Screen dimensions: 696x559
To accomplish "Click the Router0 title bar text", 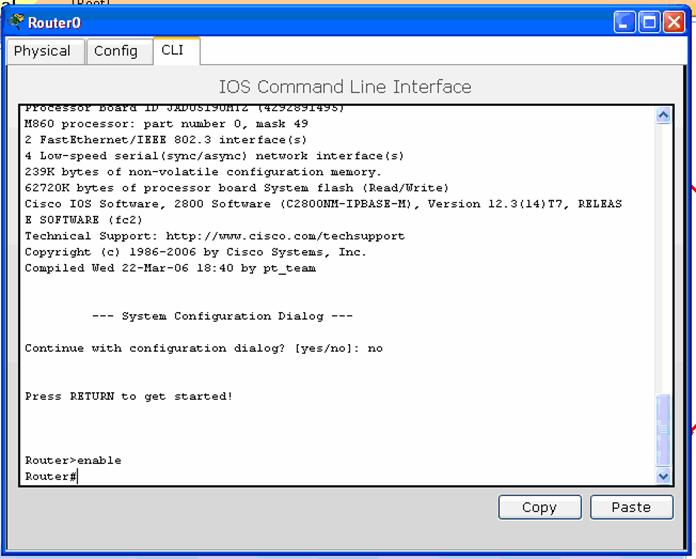I will click(x=54, y=22).
